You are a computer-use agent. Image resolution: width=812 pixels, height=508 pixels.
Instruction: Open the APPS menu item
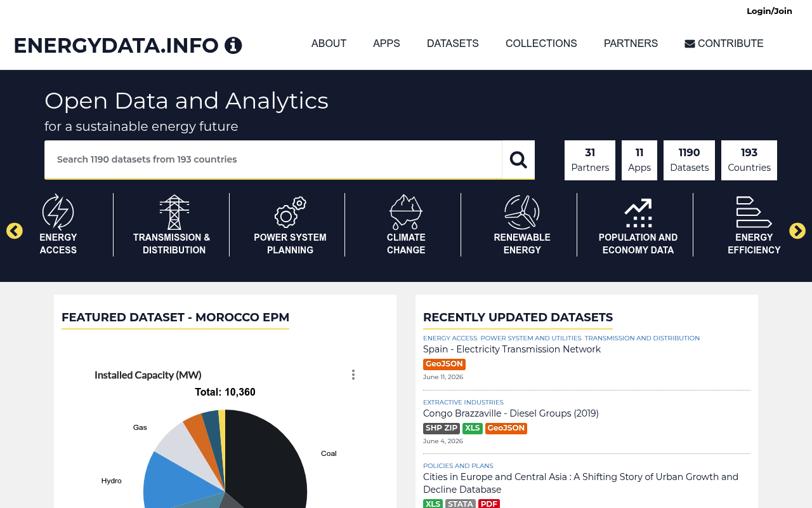(386, 44)
